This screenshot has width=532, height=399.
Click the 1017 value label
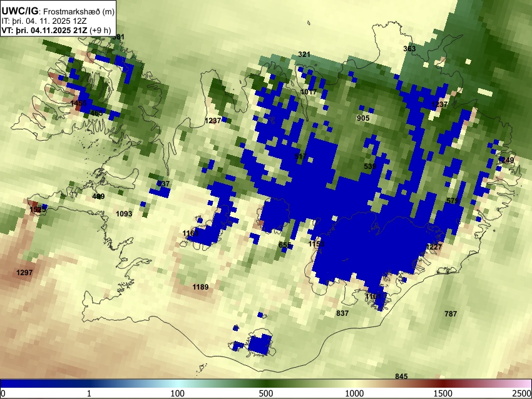[x=309, y=92]
